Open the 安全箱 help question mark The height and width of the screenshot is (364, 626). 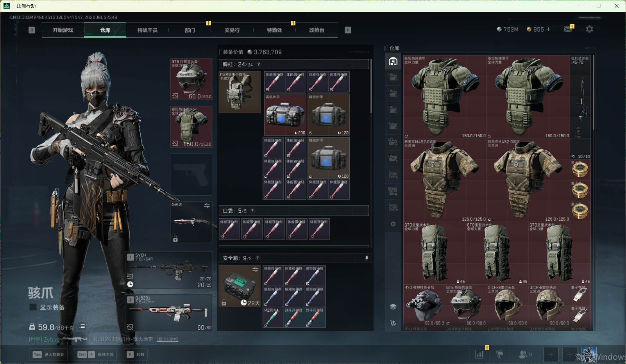point(257,258)
